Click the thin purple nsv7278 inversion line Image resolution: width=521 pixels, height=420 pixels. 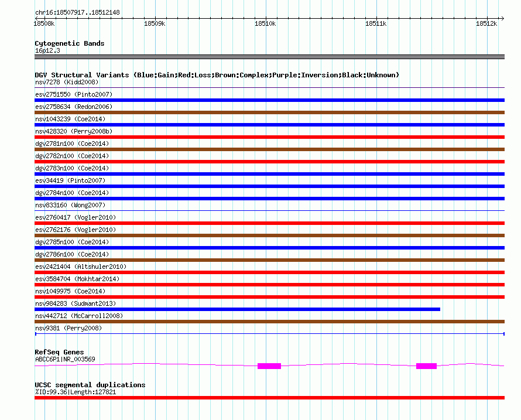[x=269, y=88]
